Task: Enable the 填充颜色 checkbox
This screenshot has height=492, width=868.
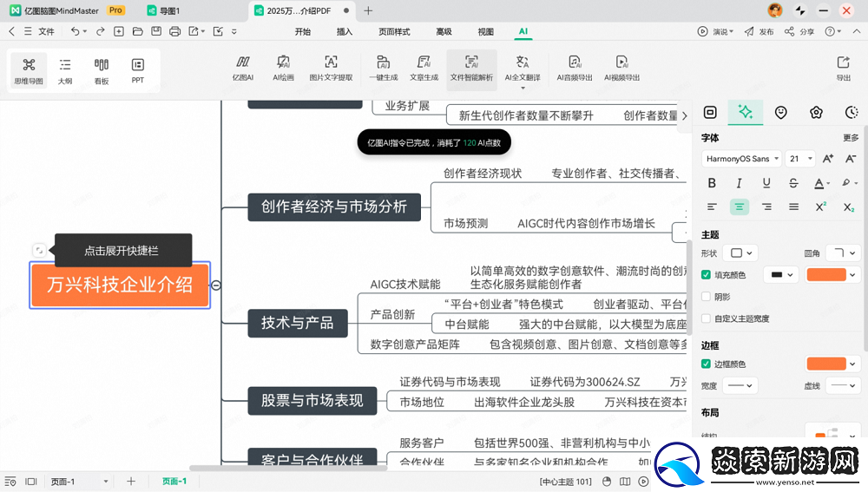Action: coord(706,274)
